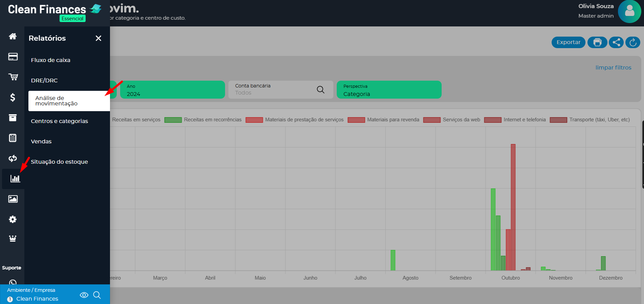The height and width of the screenshot is (304, 644).
Task: Toggle the eye icon for environment visibility
Action: [84, 295]
